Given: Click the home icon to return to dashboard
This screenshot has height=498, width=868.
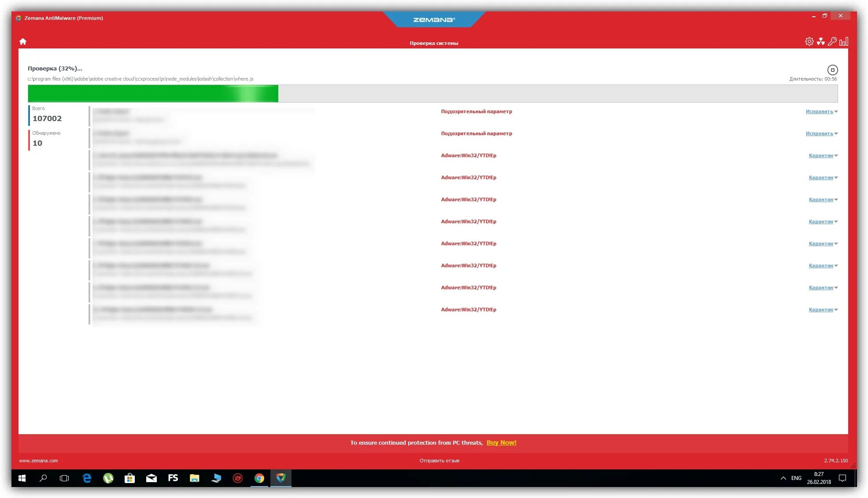Looking at the screenshot, I should click(22, 41).
